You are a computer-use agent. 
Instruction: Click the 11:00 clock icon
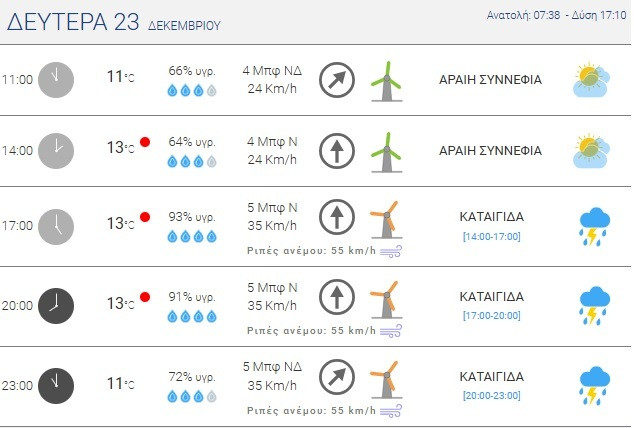[56, 80]
